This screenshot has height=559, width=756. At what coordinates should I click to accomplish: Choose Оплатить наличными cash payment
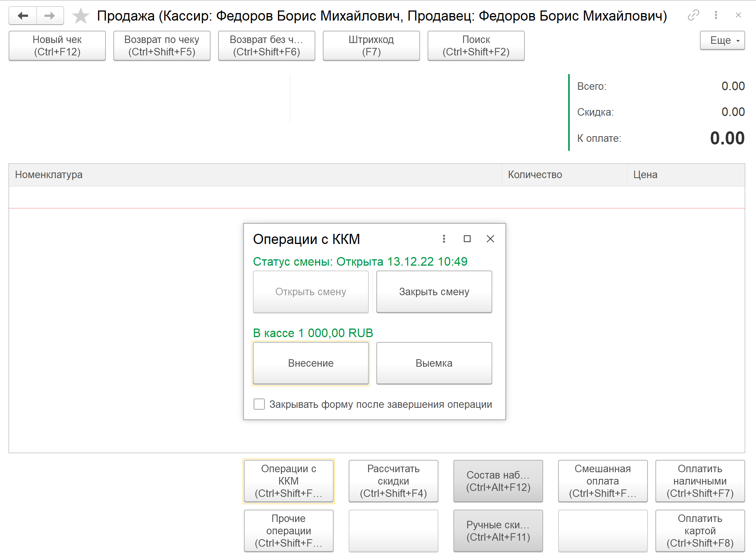click(700, 481)
